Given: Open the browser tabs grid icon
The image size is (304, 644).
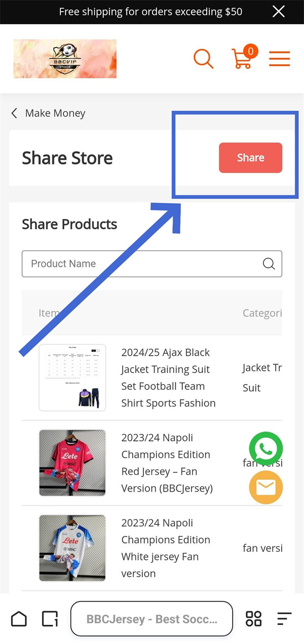Looking at the screenshot, I should click(253, 618).
